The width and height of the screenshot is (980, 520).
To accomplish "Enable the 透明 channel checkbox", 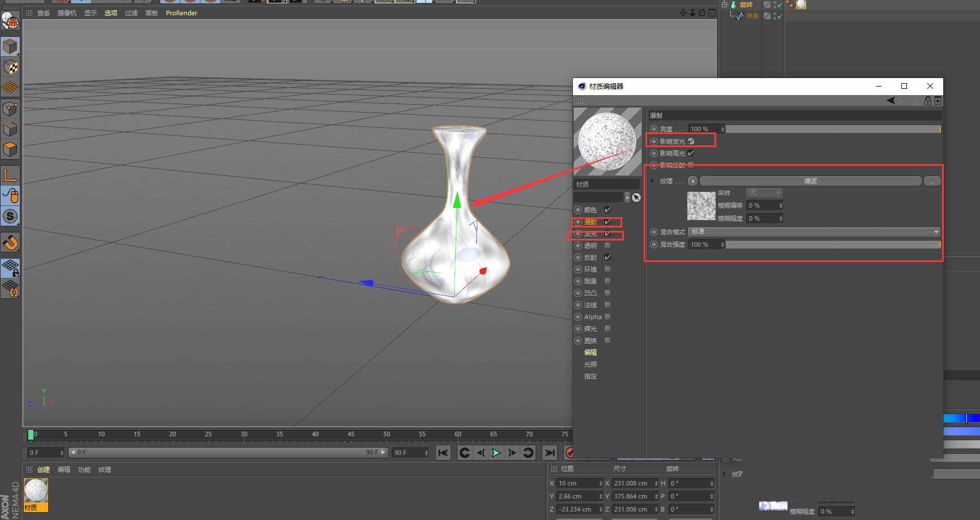I will point(607,246).
